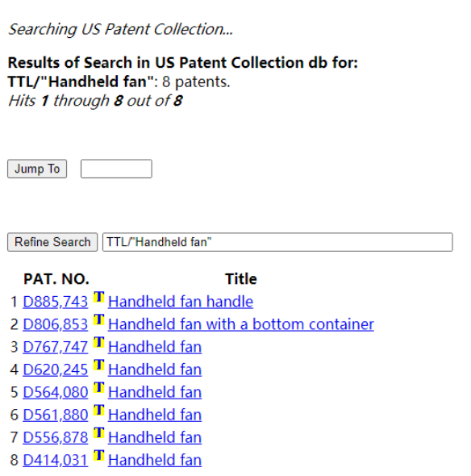Viewport: 471px width, 476px height.
Task: Open full-text icon for patent D414,031
Action: [x=98, y=455]
